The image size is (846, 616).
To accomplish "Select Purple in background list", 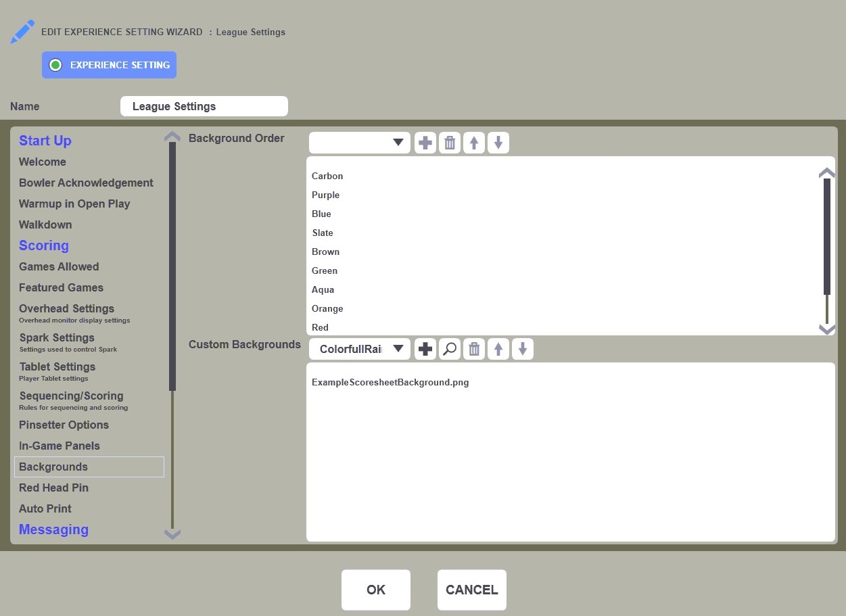I will click(x=325, y=195).
